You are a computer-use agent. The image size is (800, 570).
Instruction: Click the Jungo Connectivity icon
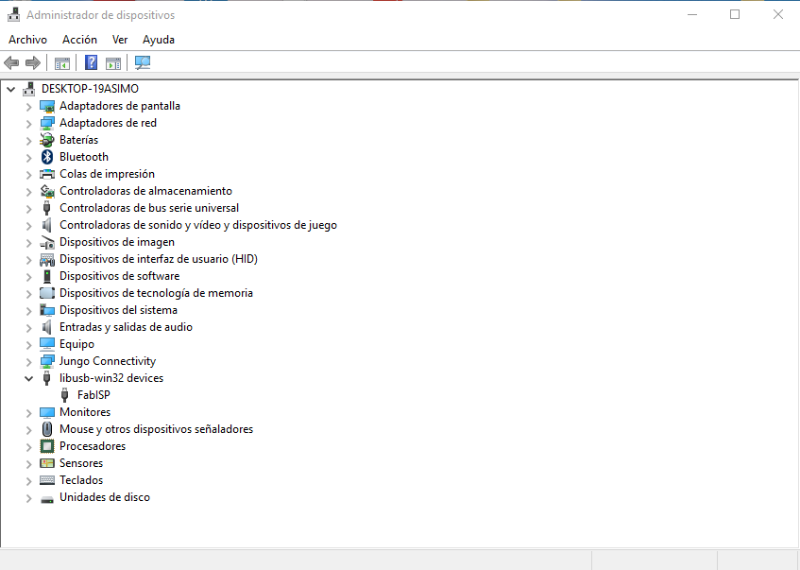point(47,361)
